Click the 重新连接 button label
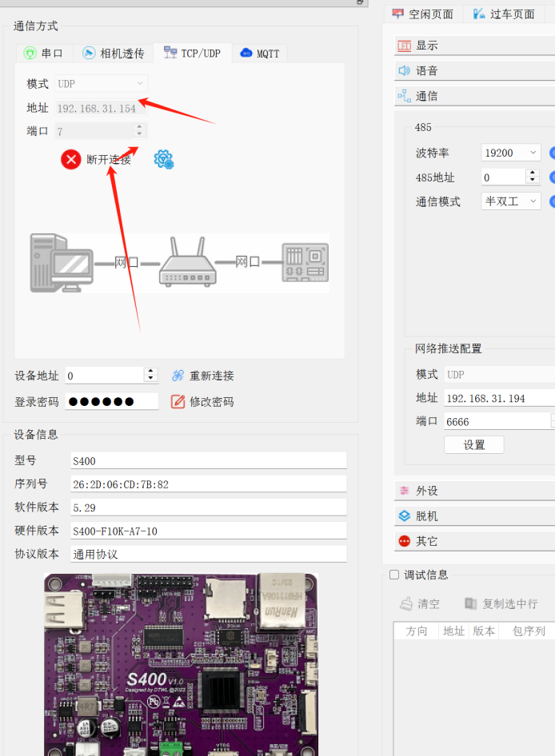 tap(211, 376)
